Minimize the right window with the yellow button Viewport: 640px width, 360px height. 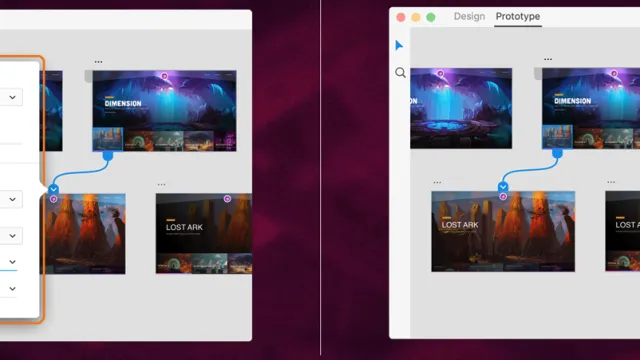pos(416,17)
